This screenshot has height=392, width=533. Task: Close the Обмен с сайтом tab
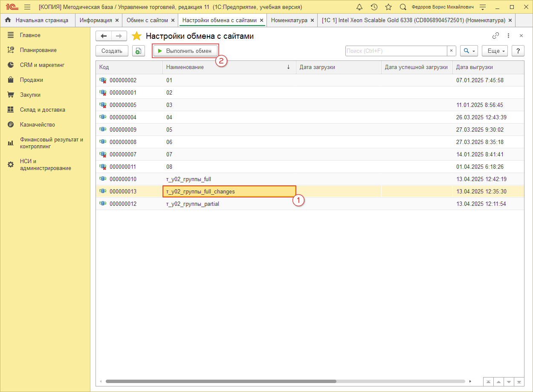click(173, 20)
